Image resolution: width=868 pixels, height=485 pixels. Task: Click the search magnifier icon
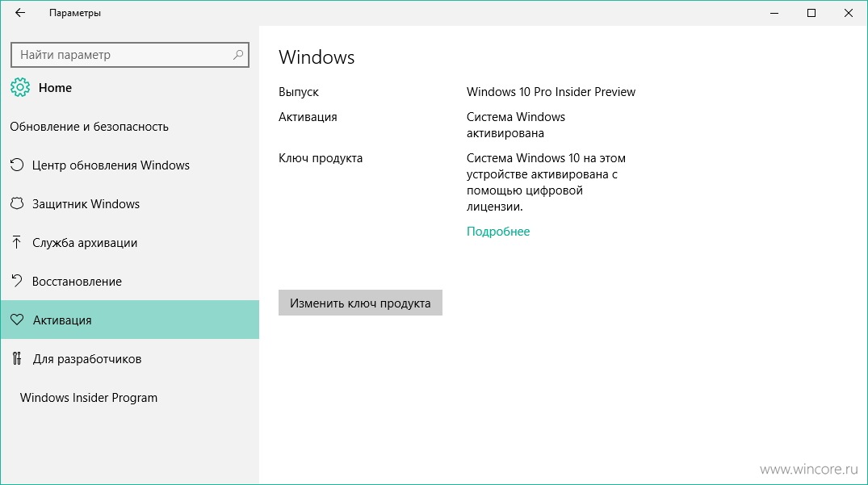tap(238, 55)
